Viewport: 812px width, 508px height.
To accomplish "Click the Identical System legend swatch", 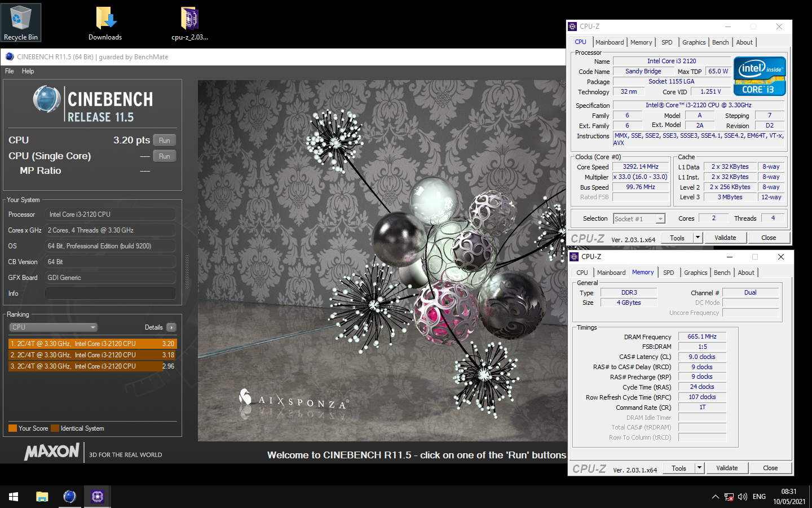I will click(x=55, y=428).
